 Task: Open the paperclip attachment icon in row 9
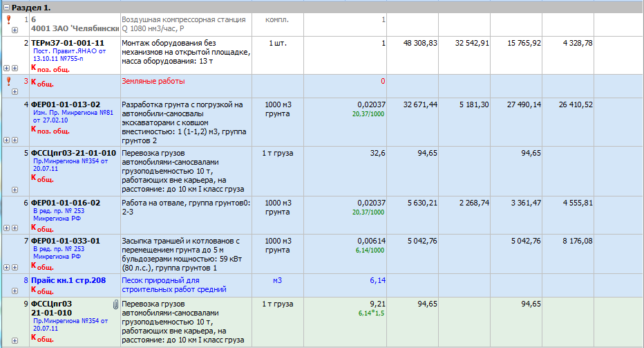click(x=114, y=304)
